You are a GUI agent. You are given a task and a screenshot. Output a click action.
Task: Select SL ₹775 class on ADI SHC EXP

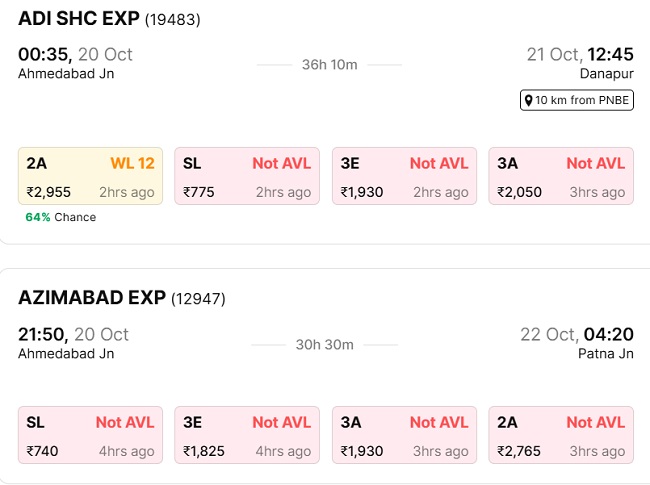point(247,177)
